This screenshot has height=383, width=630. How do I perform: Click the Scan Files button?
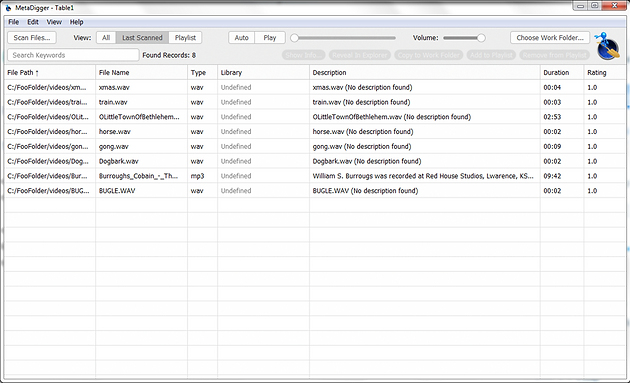point(32,38)
